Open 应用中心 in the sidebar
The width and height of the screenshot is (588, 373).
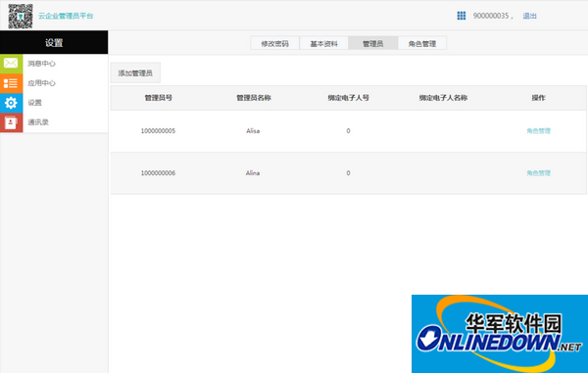(41, 83)
